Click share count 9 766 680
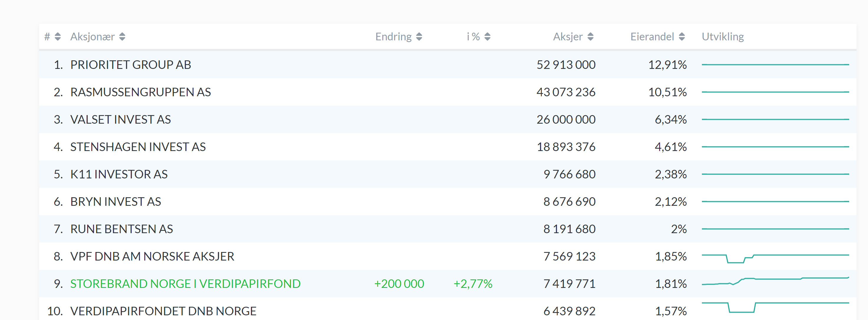 (x=569, y=174)
